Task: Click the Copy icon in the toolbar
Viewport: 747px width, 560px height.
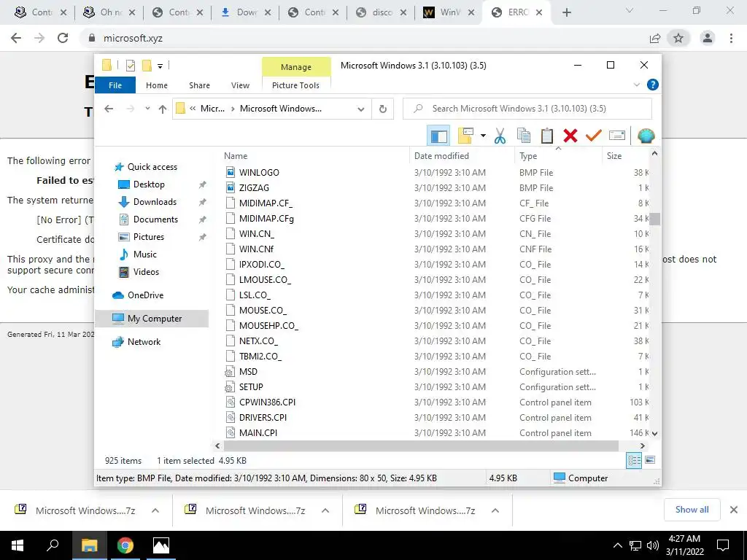Action: click(x=524, y=136)
